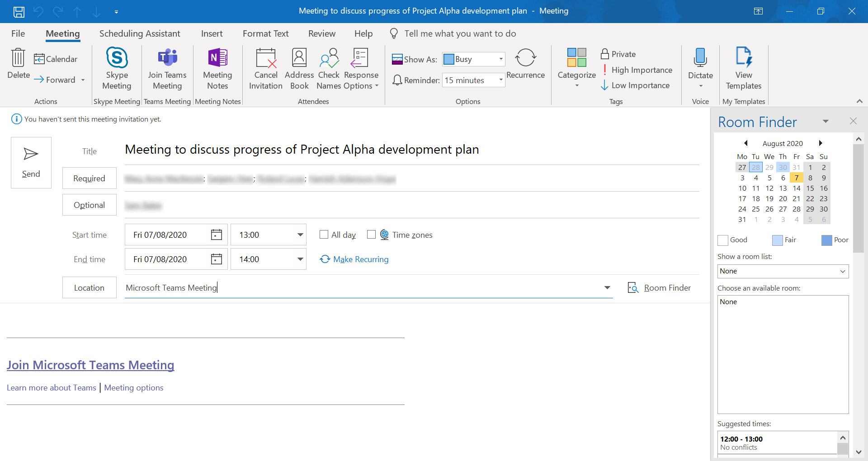868x461 pixels.
Task: Open the Show As Busy dropdown
Action: (500, 59)
